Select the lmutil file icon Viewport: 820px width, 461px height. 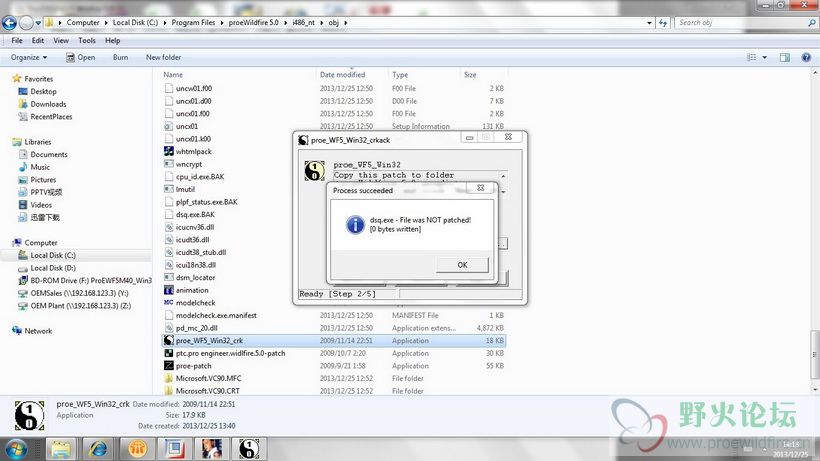(168, 189)
